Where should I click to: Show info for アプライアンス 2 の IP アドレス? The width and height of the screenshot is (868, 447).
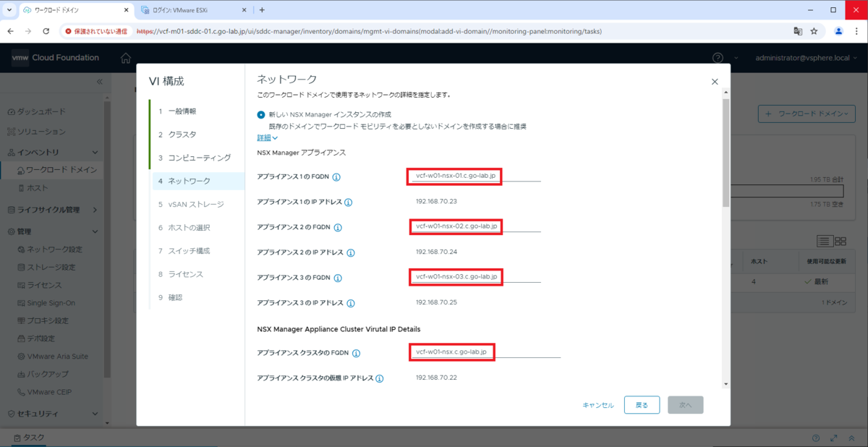coord(351,253)
